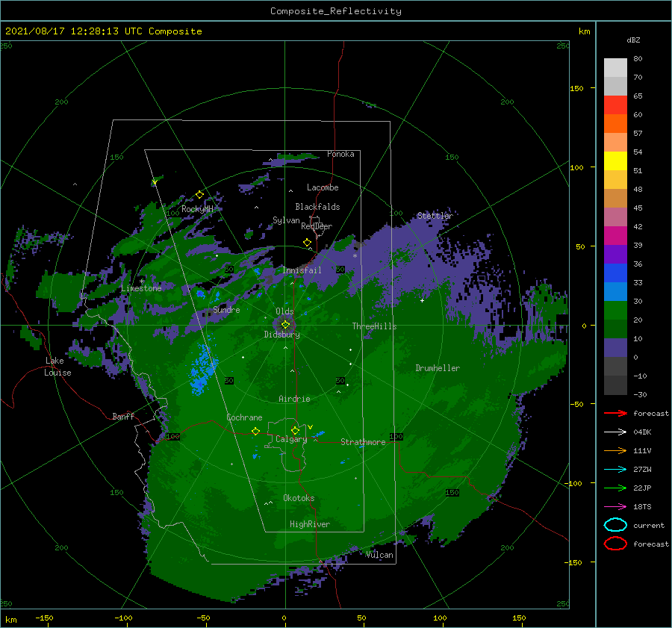This screenshot has height=628, width=672.
Task: Select red 60-65 dBZ swatch
Action: click(615, 105)
